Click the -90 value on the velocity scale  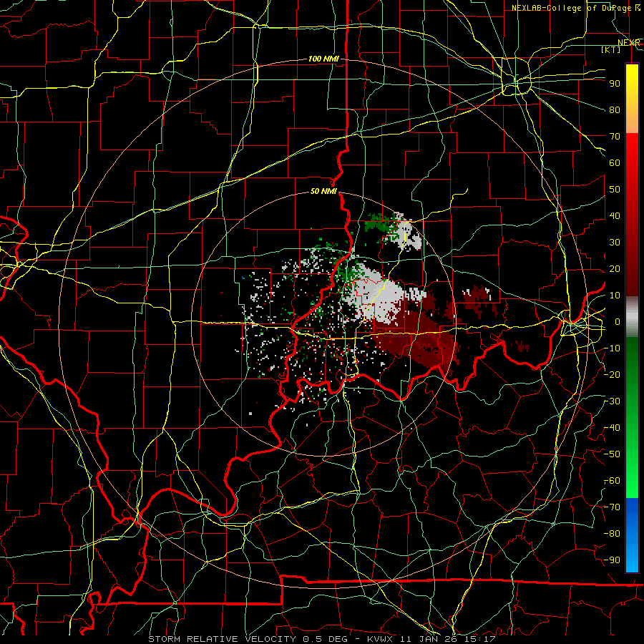click(612, 560)
